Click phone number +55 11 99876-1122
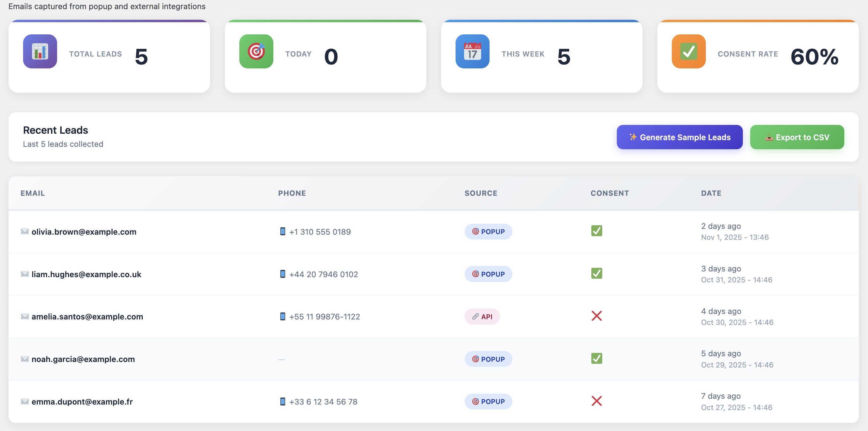The width and height of the screenshot is (868, 431). point(324,317)
